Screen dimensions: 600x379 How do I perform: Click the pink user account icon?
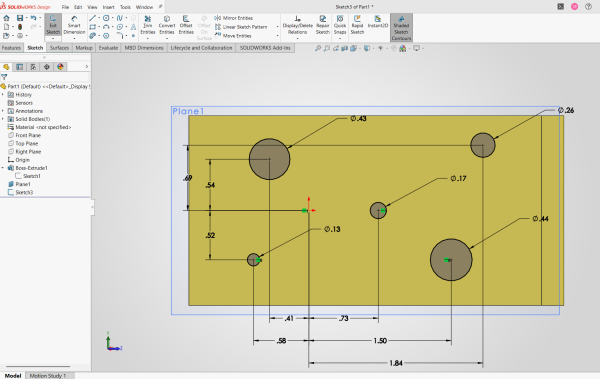[x=574, y=7]
